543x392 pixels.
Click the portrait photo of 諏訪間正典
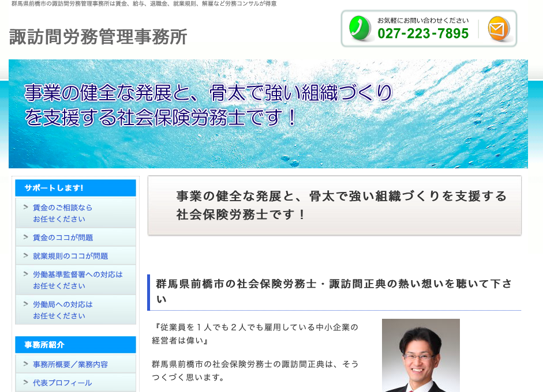[x=421, y=355]
